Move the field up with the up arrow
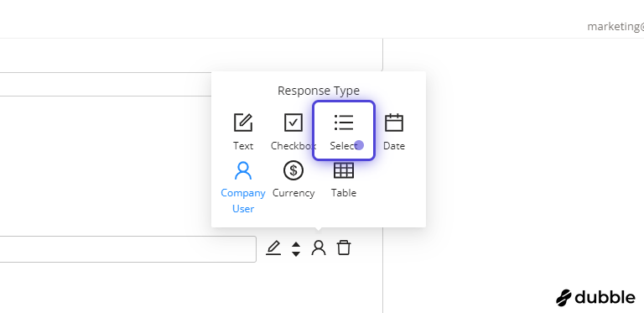The height and width of the screenshot is (313, 644). pos(296,245)
